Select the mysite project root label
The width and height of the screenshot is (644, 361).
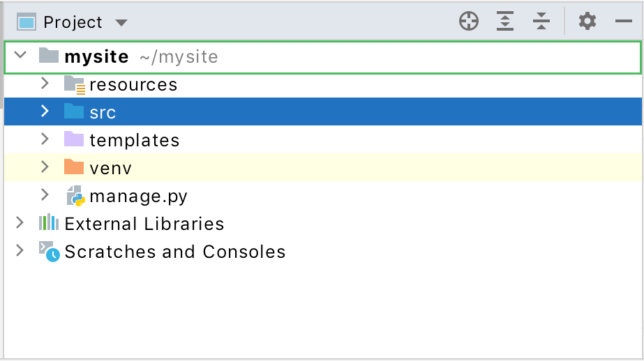pos(96,56)
